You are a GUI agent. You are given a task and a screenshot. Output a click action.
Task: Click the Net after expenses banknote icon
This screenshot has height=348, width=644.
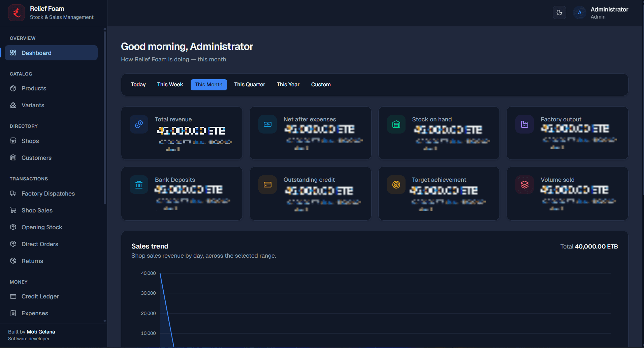click(268, 124)
